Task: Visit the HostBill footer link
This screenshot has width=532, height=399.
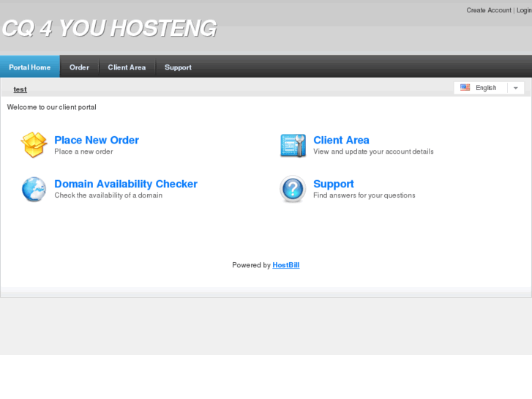Action: click(x=285, y=265)
